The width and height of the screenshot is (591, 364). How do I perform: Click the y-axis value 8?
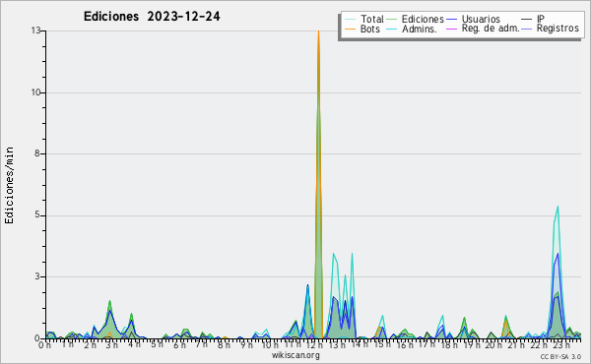click(x=37, y=153)
